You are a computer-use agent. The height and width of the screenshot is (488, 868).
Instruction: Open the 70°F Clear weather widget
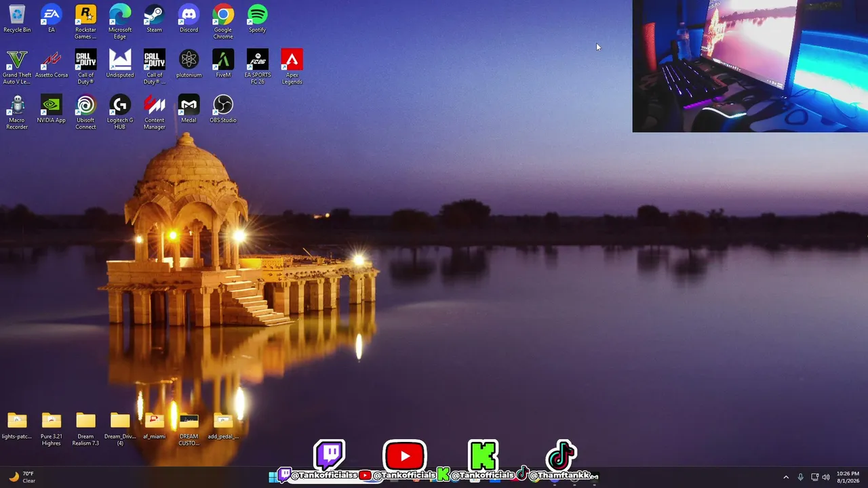point(22,477)
